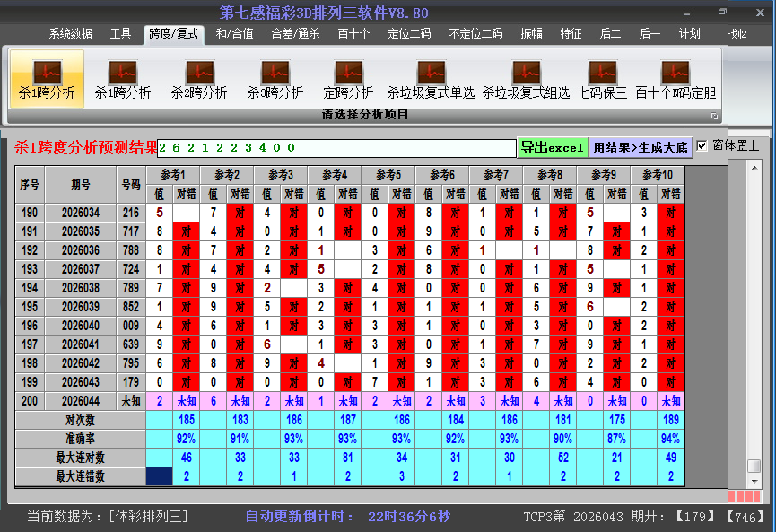The height and width of the screenshot is (532, 776).
Task: Click the 导出excel export button
Action: [552, 145]
